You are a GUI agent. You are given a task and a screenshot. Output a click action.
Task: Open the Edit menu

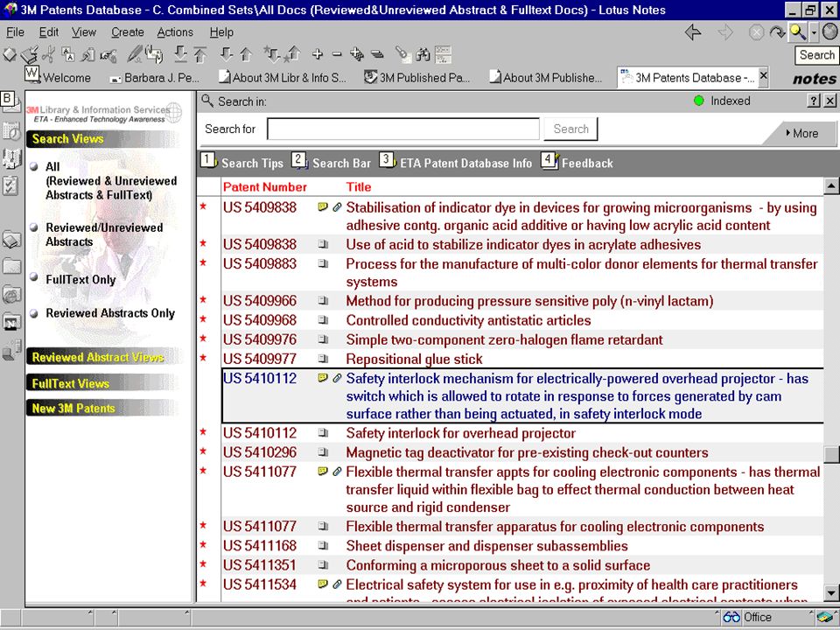point(49,32)
